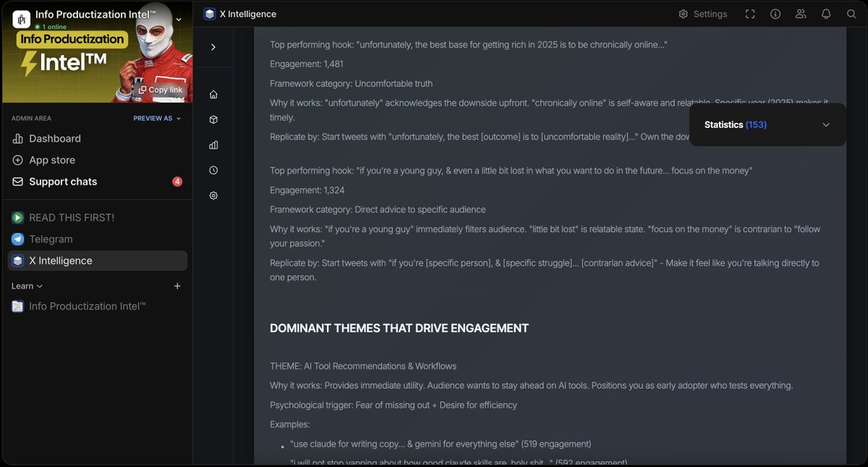
Task: Click the green play icon of READ THIS FIRST!
Action: 17,218
